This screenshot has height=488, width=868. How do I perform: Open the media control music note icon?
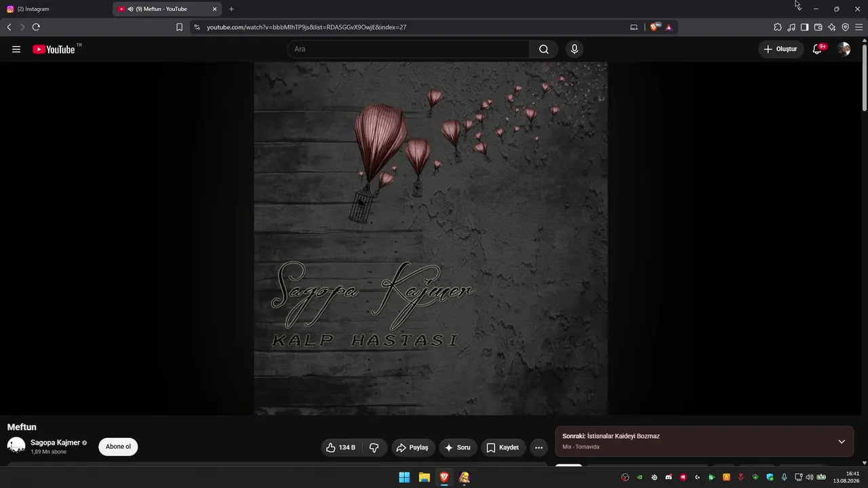791,27
